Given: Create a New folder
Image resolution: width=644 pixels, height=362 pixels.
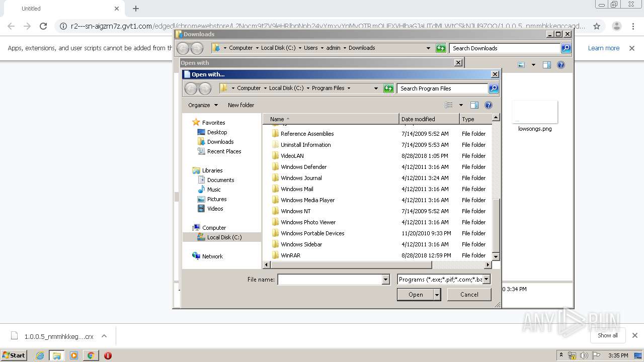Looking at the screenshot, I should point(241,105).
